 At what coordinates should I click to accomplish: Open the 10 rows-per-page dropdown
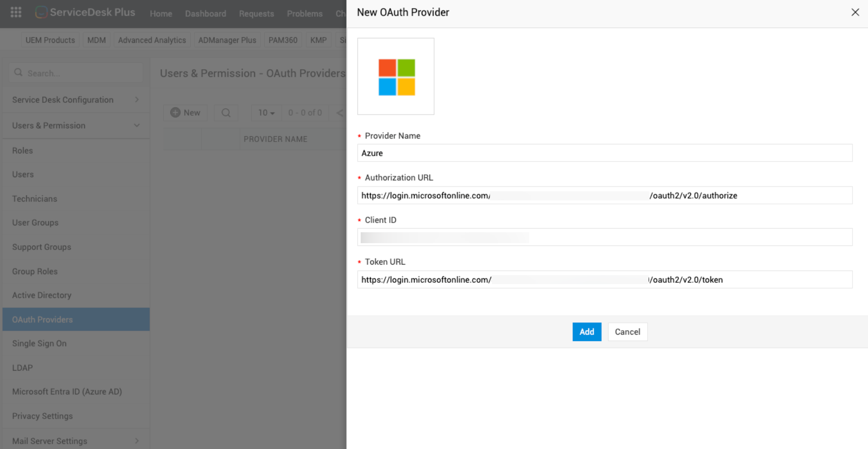coord(266,112)
